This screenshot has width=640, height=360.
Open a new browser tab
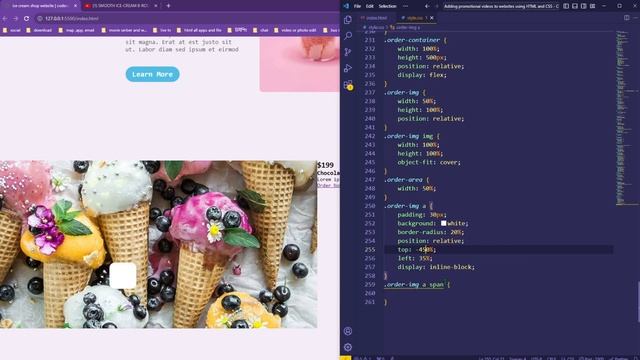[168, 6]
